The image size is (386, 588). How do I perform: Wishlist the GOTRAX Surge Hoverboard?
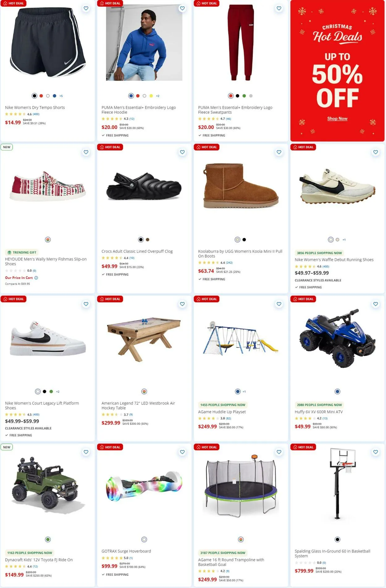tap(182, 452)
